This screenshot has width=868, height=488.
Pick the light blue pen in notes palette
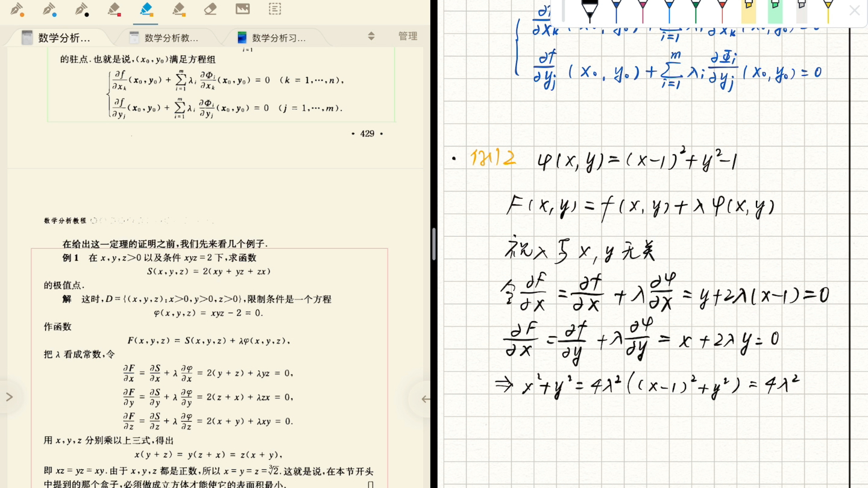[x=669, y=11]
